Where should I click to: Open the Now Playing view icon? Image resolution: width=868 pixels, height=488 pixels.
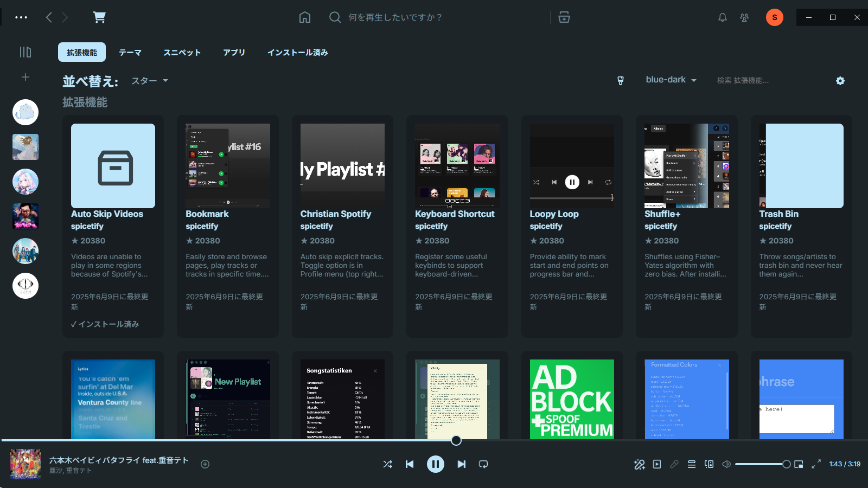click(657, 464)
